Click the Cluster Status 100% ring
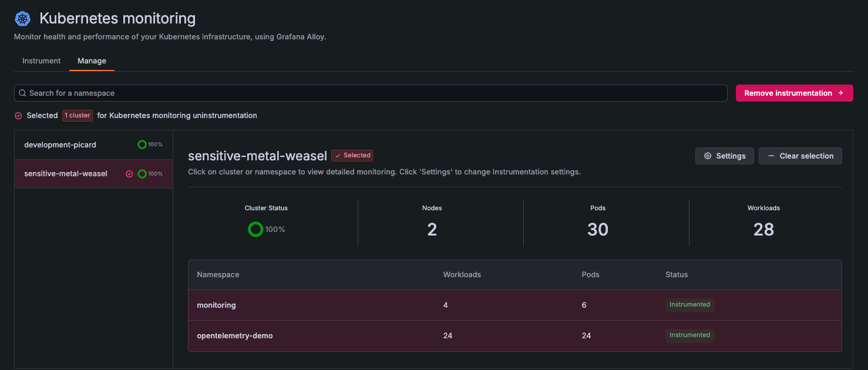The width and height of the screenshot is (868, 370). [255, 229]
